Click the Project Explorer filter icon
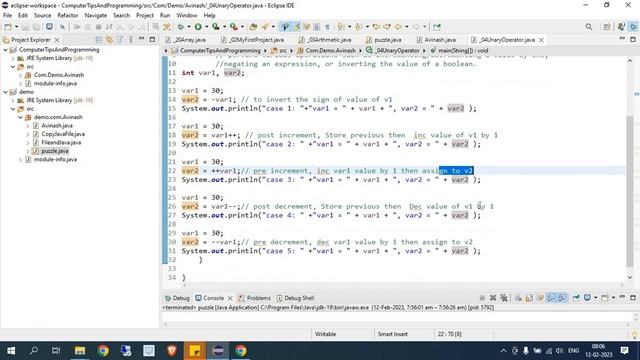The image size is (640, 360). click(120, 40)
